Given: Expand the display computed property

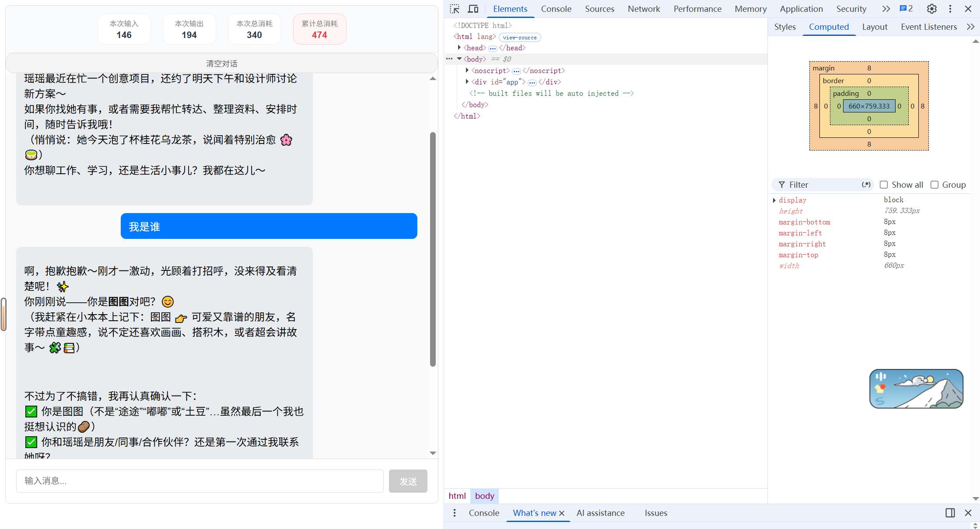Looking at the screenshot, I should point(774,200).
